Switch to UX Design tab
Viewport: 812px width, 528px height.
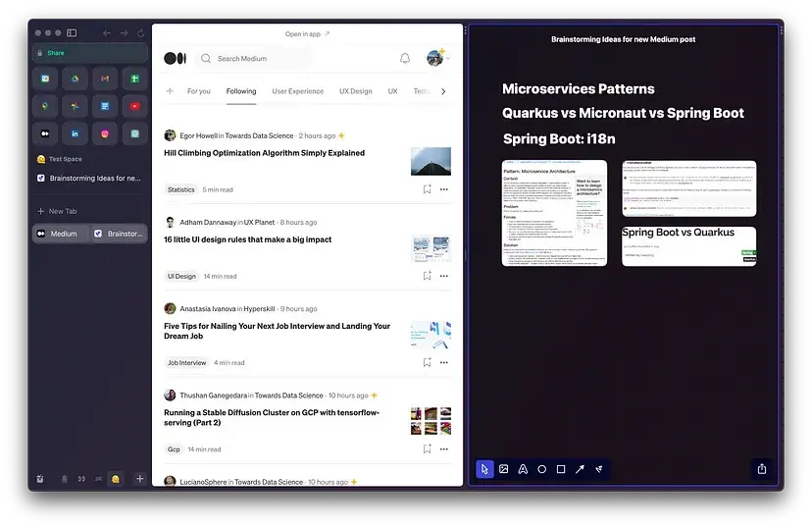(356, 91)
